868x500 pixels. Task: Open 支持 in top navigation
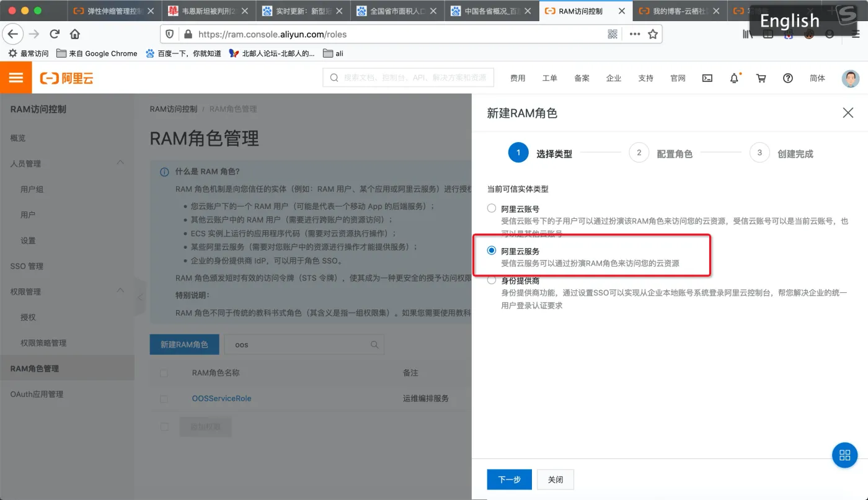[646, 78]
